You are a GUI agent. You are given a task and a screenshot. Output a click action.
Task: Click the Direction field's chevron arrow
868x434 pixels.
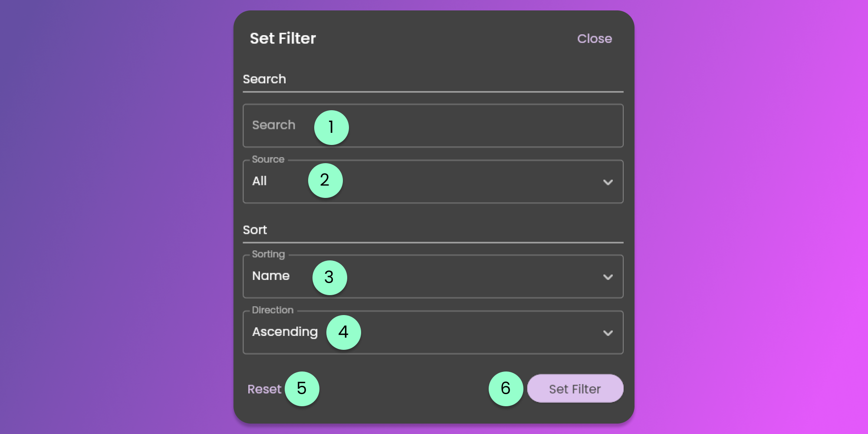click(x=608, y=333)
